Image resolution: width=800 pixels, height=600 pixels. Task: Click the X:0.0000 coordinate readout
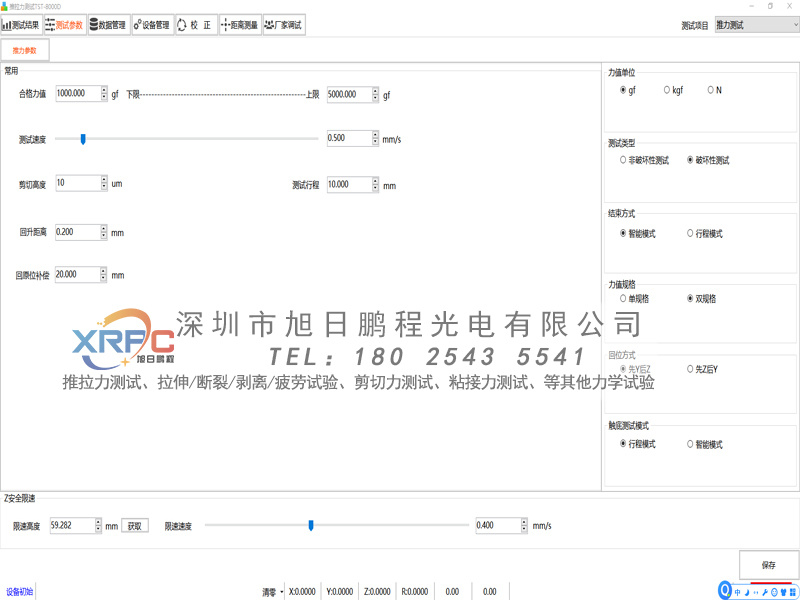click(302, 592)
